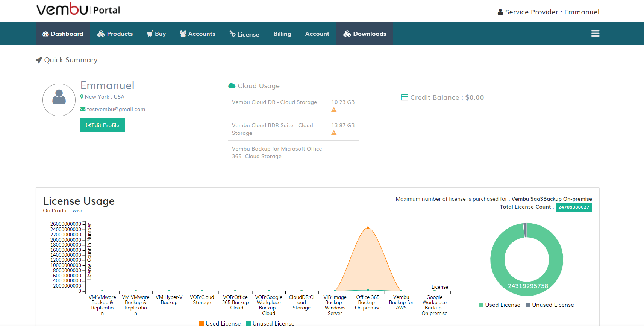Viewport: 644px width, 326px height.
Task: Open the License menu item
Action: click(x=244, y=34)
